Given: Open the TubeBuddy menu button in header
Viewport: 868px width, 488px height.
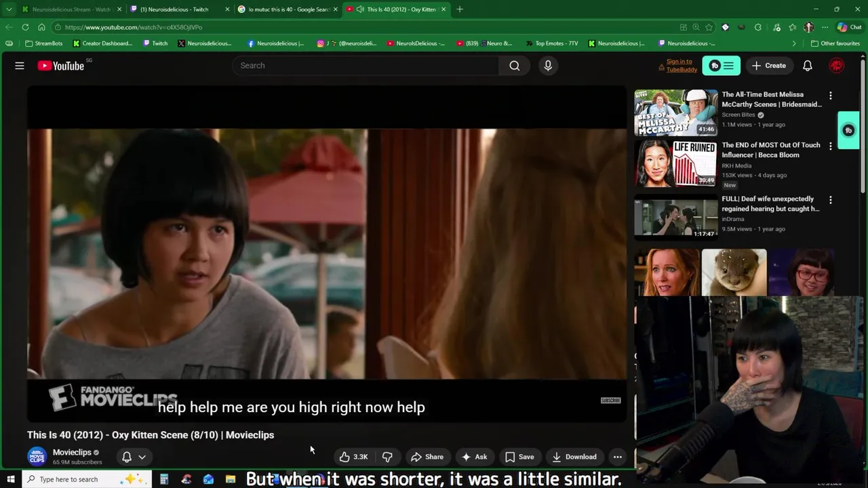Looking at the screenshot, I should click(x=722, y=66).
